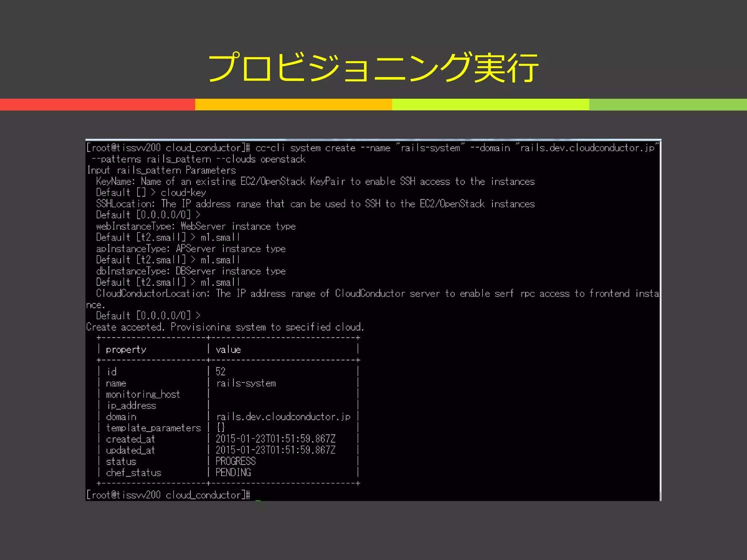Click the red segment of color bar
The height and width of the screenshot is (560, 747).
[97, 104]
